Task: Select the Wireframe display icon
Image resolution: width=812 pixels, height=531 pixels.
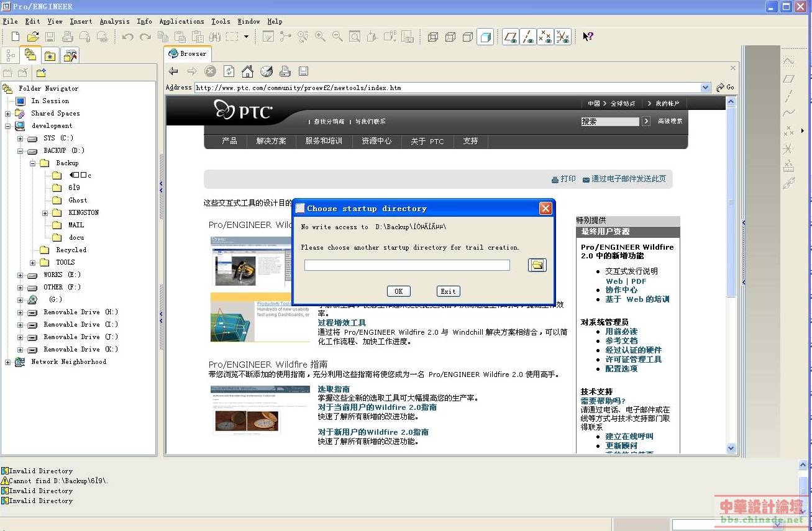Action: pyautogui.click(x=433, y=37)
